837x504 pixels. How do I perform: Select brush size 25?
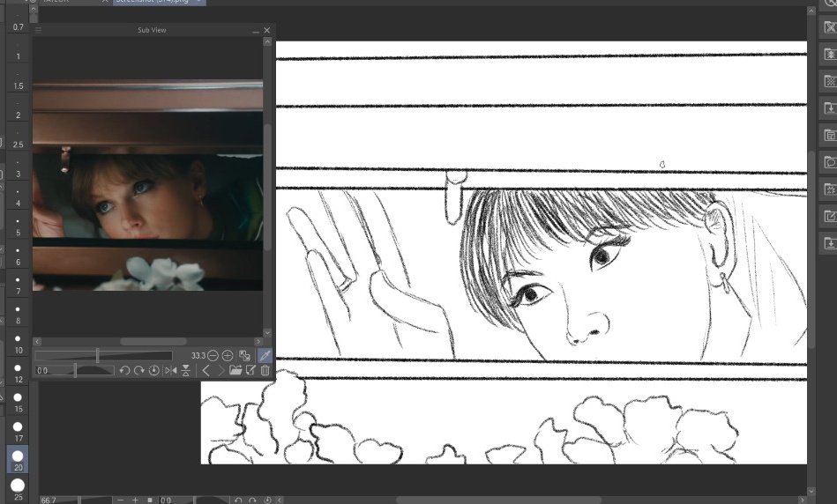(19, 490)
